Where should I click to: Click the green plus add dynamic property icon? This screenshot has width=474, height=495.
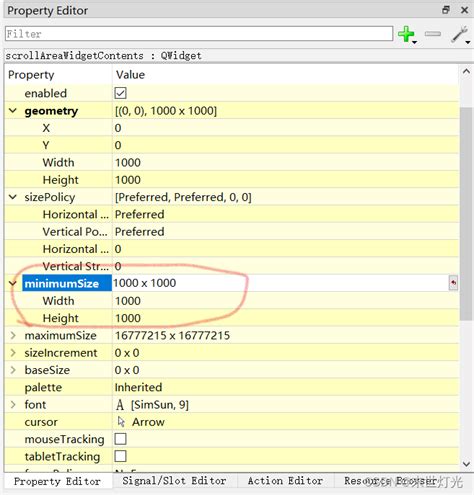pyautogui.click(x=406, y=34)
